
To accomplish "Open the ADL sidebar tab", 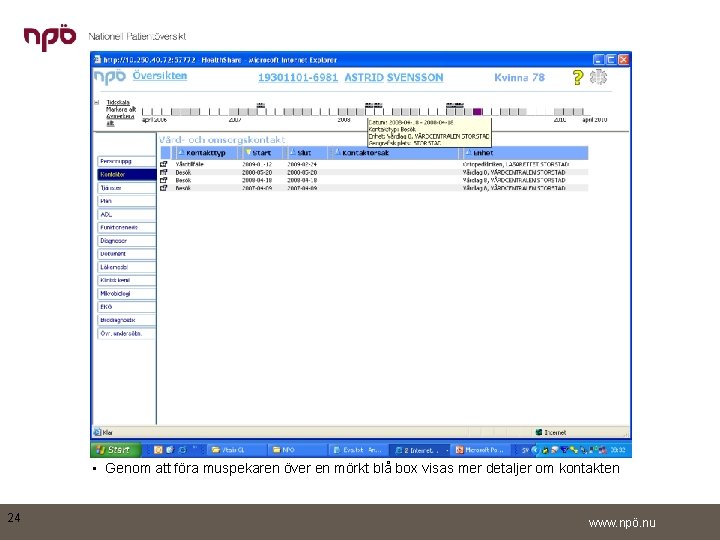I will point(127,214).
